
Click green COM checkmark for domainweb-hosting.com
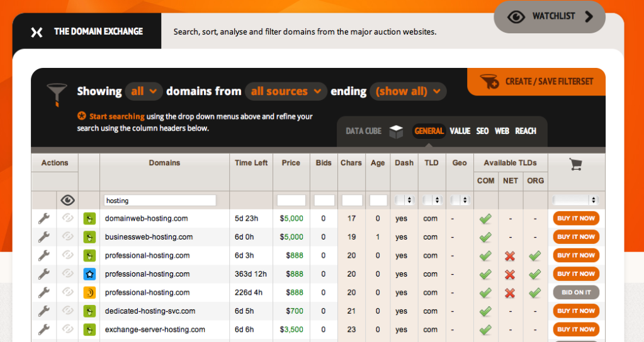point(485,219)
